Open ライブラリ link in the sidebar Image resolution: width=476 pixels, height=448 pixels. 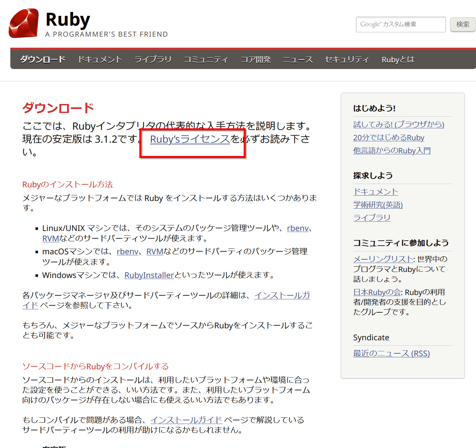[x=372, y=218]
